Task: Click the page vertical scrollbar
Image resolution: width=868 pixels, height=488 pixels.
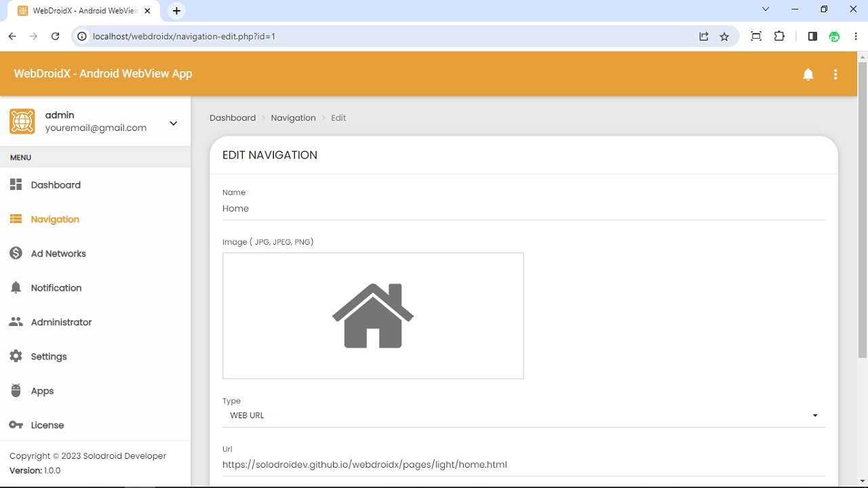Action: pos(863,209)
